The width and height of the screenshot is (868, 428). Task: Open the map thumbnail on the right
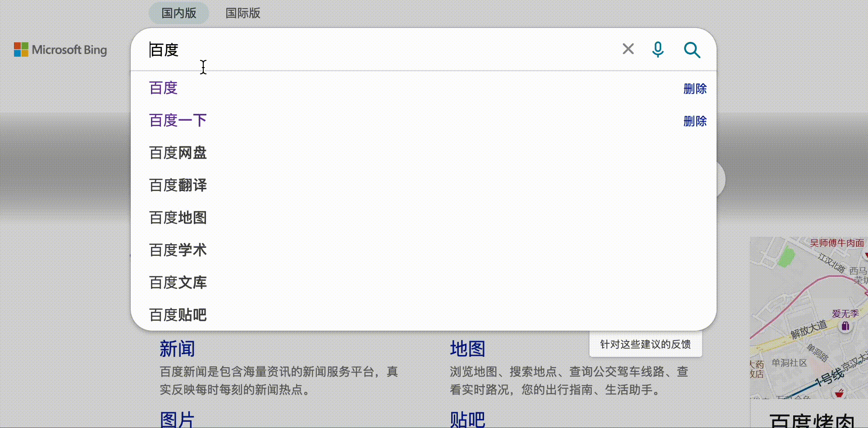[x=809, y=318]
